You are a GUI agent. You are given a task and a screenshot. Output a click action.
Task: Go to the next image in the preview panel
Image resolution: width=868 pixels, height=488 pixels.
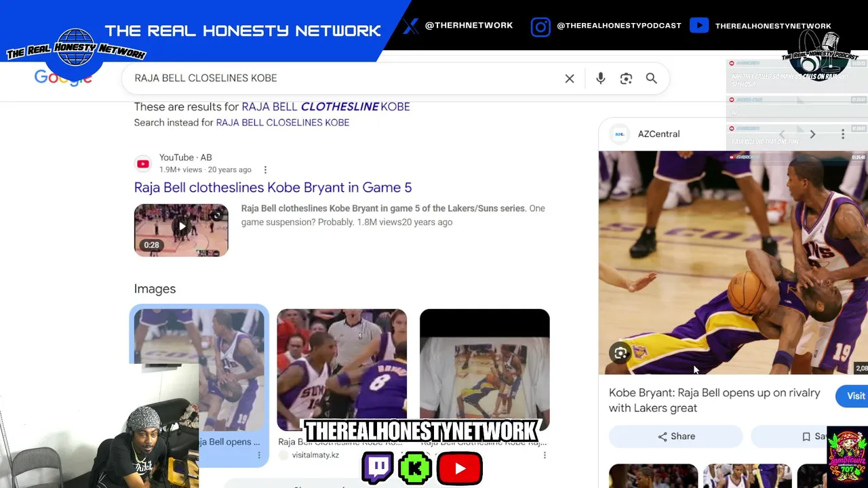[x=812, y=134]
